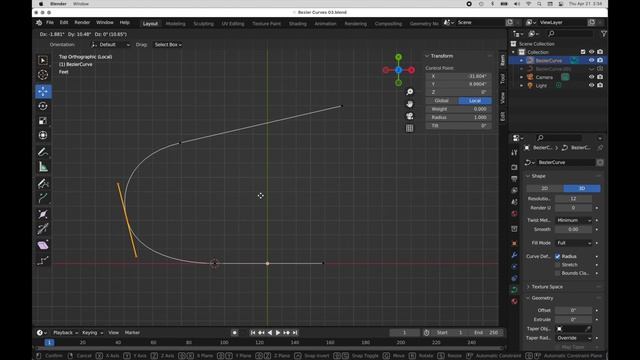Select the Annotate pencil tool

(43, 152)
